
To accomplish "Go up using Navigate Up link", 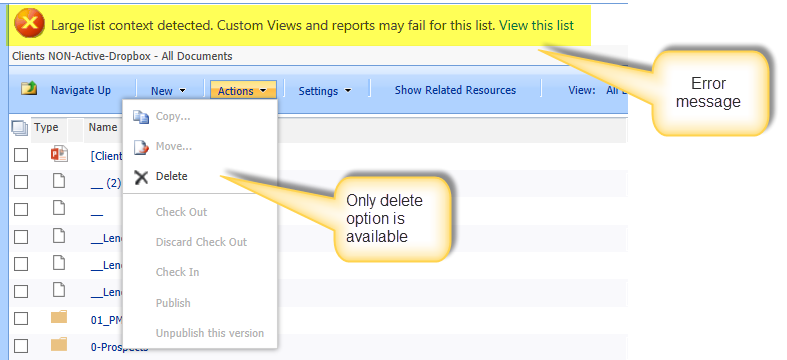I will pyautogui.click(x=81, y=90).
